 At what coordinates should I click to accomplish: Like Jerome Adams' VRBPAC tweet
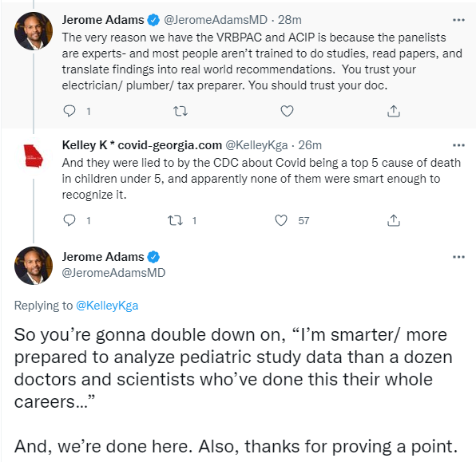[x=287, y=111]
